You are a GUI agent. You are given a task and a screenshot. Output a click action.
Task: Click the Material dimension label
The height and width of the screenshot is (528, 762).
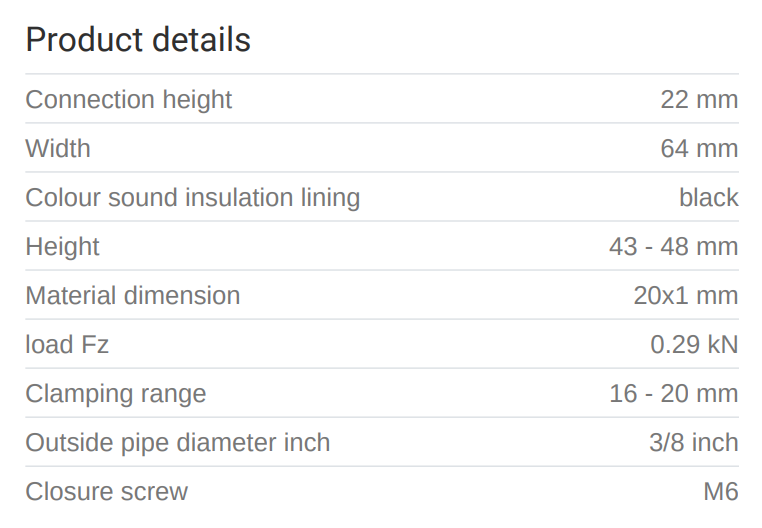pyautogui.click(x=132, y=296)
